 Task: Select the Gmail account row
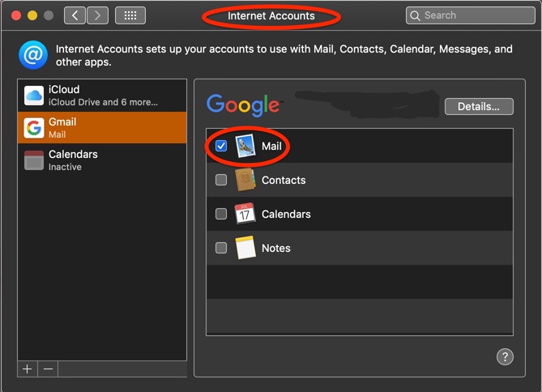[x=102, y=127]
